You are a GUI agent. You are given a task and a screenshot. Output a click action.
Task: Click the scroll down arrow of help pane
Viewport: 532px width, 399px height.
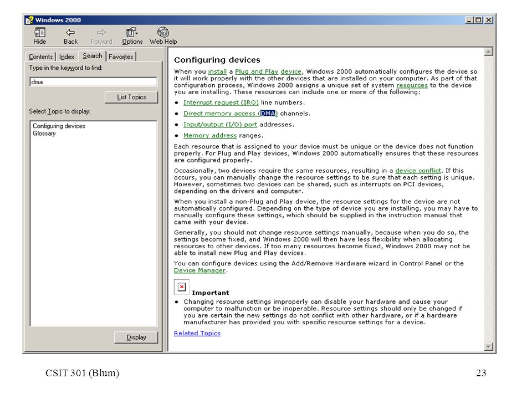[489, 347]
